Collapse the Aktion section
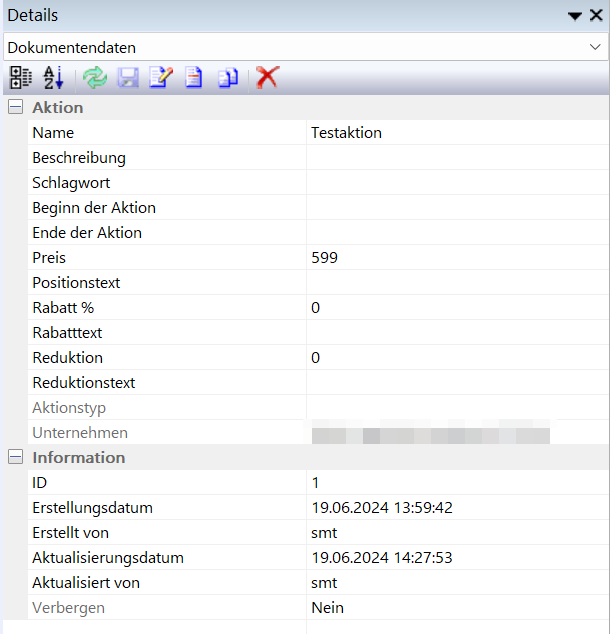This screenshot has height=634, width=610. pos(15,107)
